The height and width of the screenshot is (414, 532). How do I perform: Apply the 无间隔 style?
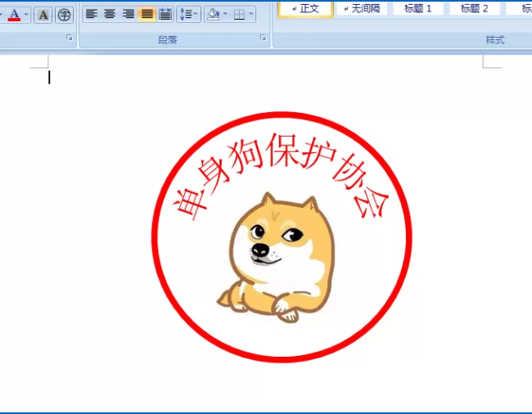tap(362, 9)
